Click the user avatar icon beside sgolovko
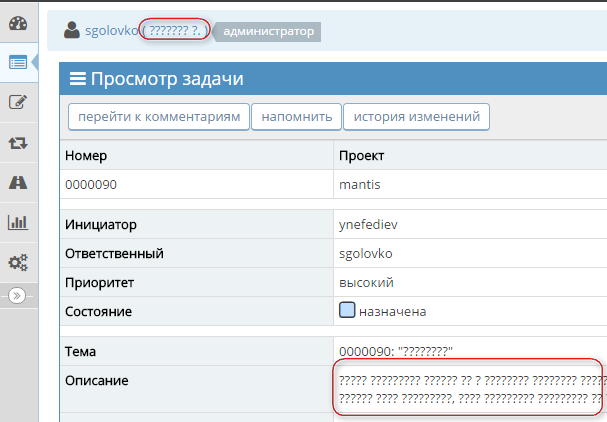The width and height of the screenshot is (607, 422). (72, 31)
